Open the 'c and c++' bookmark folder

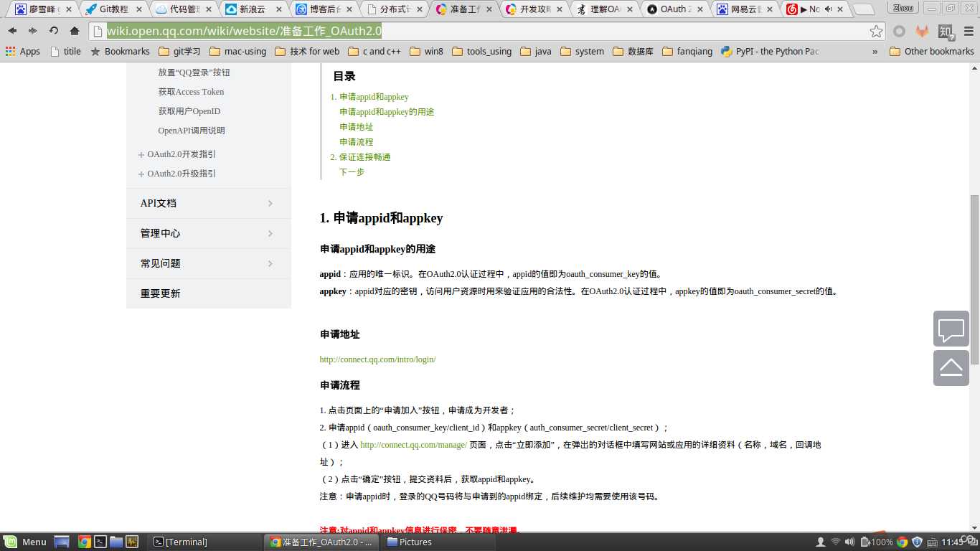pyautogui.click(x=374, y=51)
